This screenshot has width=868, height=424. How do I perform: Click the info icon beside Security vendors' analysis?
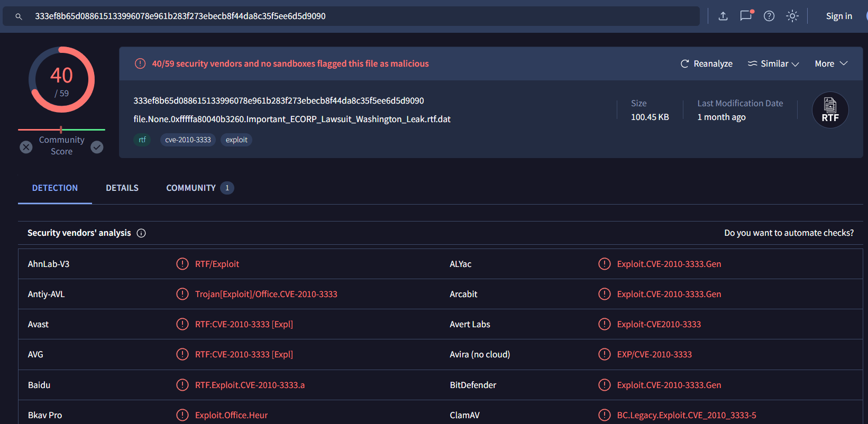pyautogui.click(x=141, y=233)
